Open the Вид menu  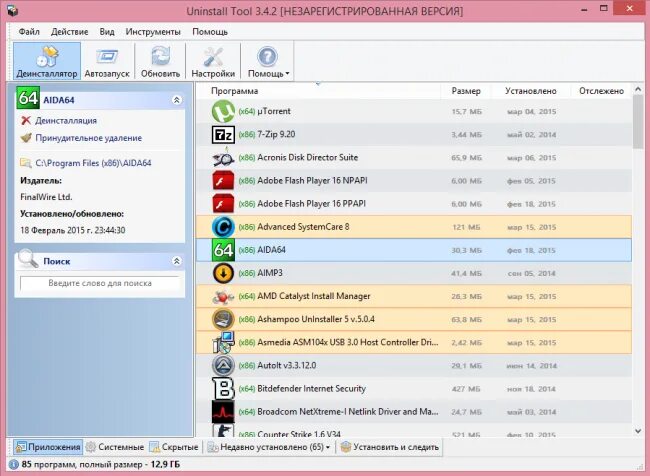[x=107, y=32]
